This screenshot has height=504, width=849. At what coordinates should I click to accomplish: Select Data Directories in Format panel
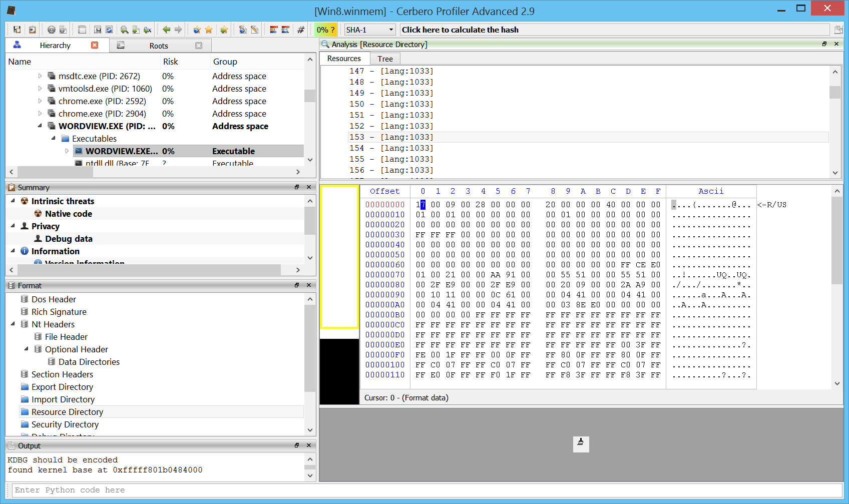click(x=89, y=362)
